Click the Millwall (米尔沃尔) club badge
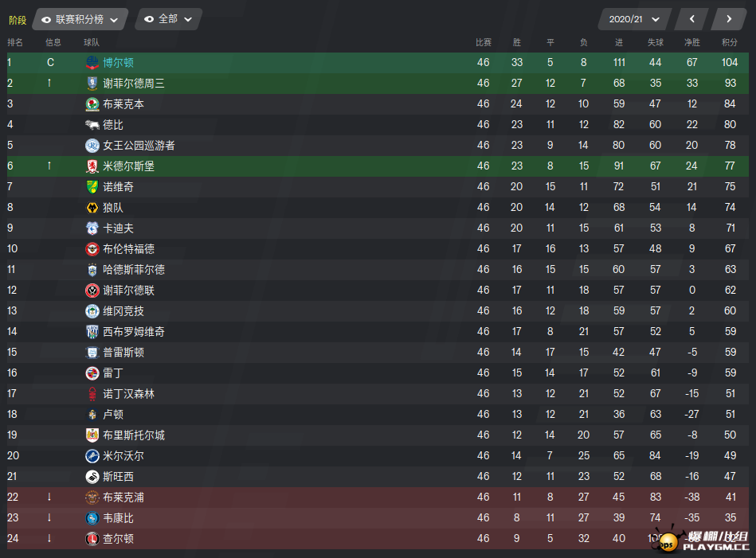Image resolution: width=756 pixels, height=558 pixels. coord(92,456)
